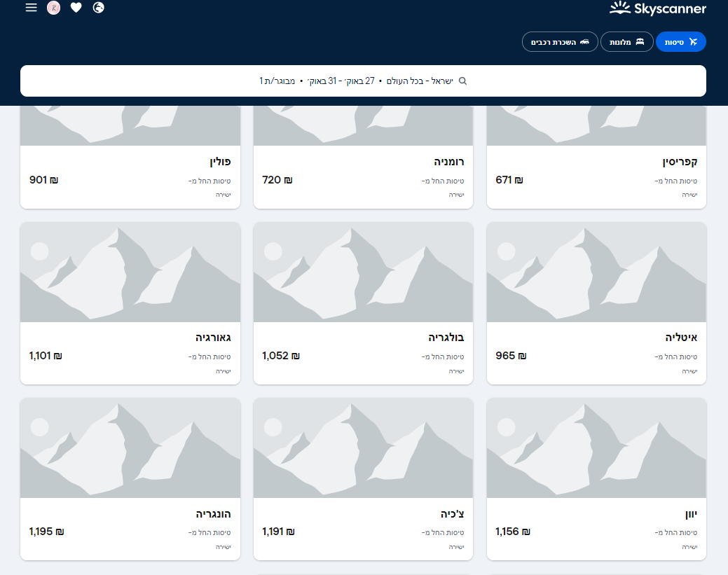Image resolution: width=728 pixels, height=575 pixels.
Task: Switch to the מלונות hotels tab
Action: 627,42
